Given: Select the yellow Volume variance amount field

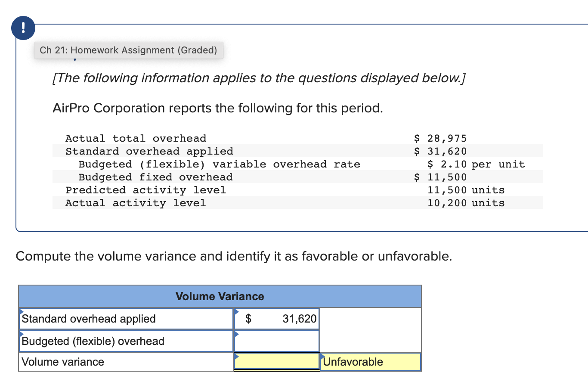Looking at the screenshot, I should click(x=277, y=362).
